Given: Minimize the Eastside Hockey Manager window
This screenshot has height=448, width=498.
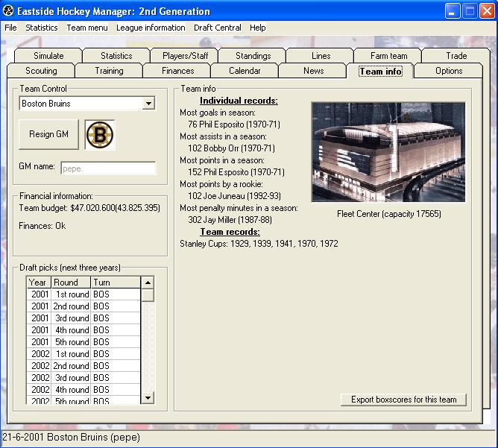Looking at the screenshot, I should [453, 11].
